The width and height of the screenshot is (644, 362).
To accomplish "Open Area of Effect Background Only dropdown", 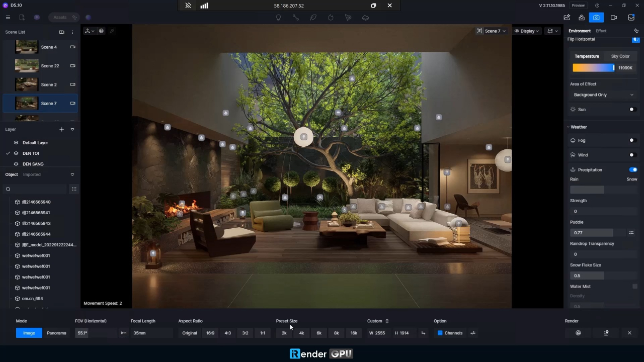I will pyautogui.click(x=603, y=95).
